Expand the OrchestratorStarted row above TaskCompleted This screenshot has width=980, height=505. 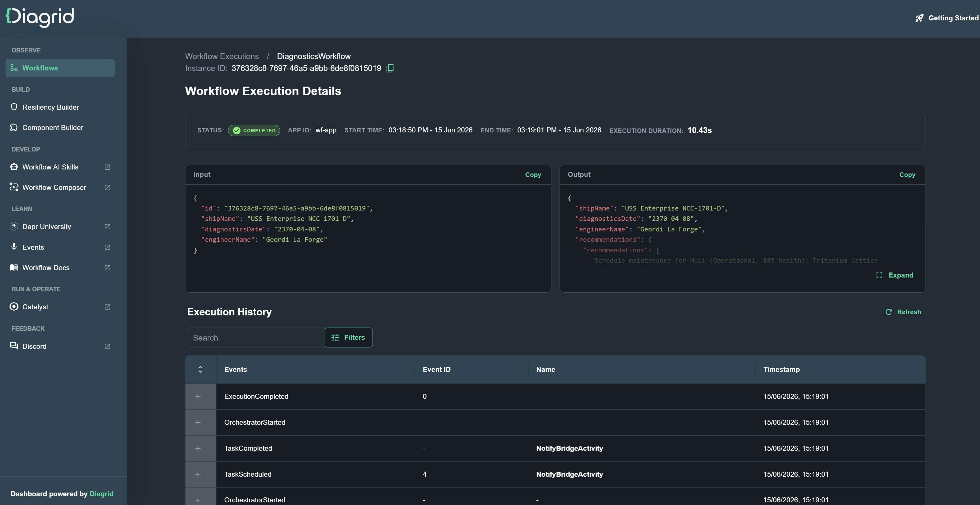pos(198,423)
